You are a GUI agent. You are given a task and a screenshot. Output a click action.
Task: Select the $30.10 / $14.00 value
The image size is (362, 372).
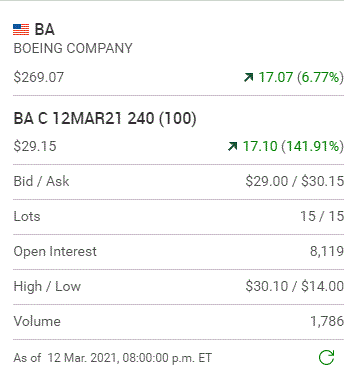click(295, 286)
